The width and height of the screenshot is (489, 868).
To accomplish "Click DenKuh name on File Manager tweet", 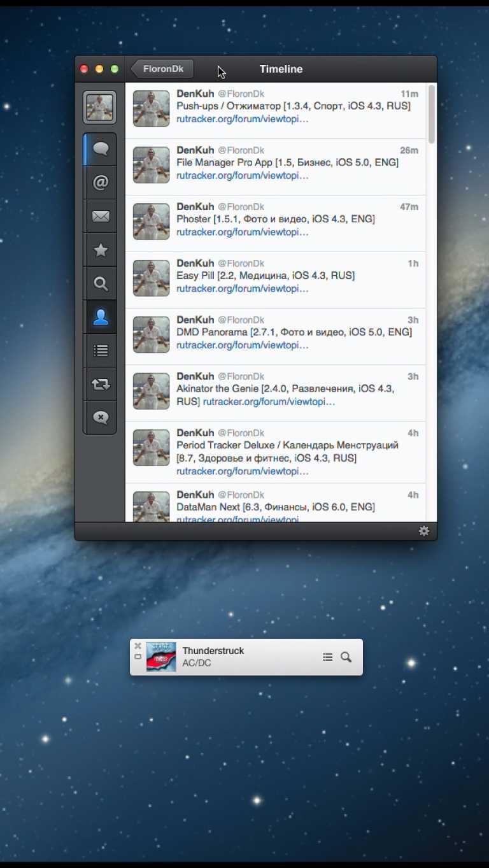I will click(195, 150).
